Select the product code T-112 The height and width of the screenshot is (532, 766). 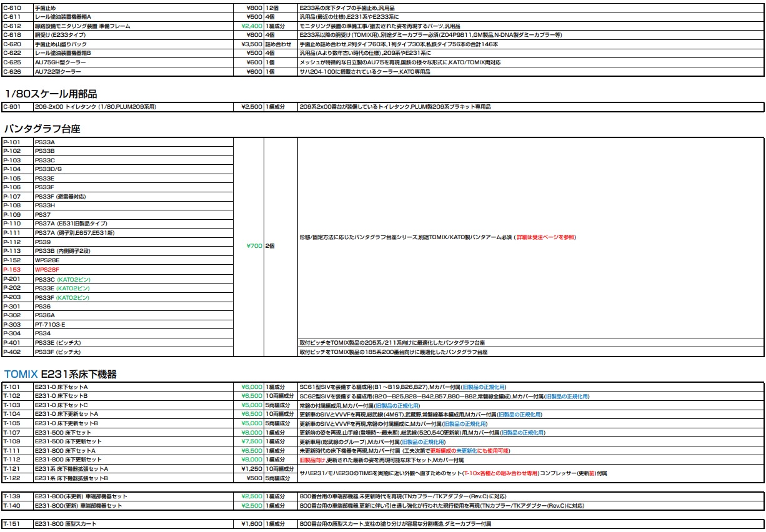point(12,460)
